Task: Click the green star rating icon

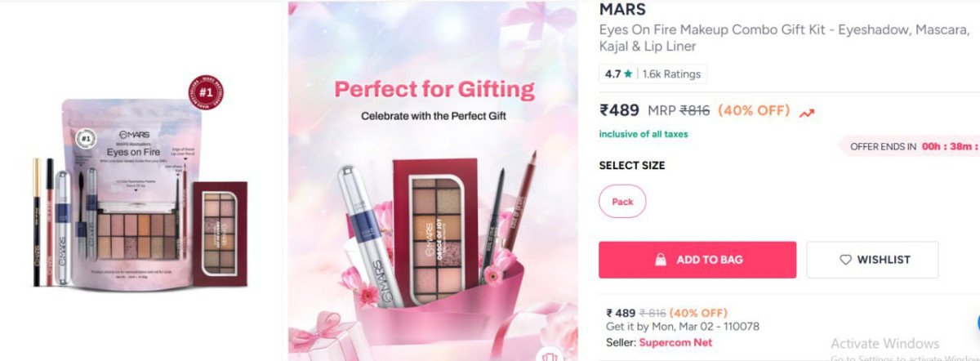Action: click(x=628, y=74)
